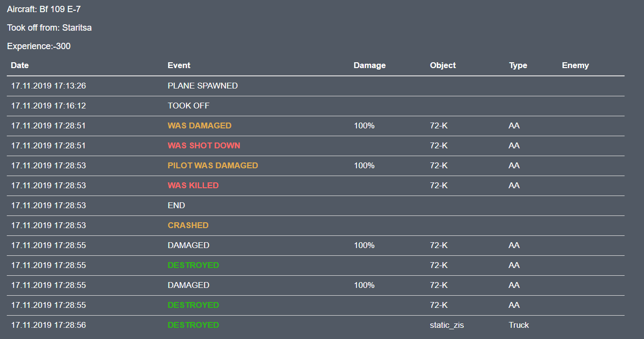Image resolution: width=644 pixels, height=339 pixels.
Task: Click the orange WAS DAMAGED event
Action: (x=200, y=125)
